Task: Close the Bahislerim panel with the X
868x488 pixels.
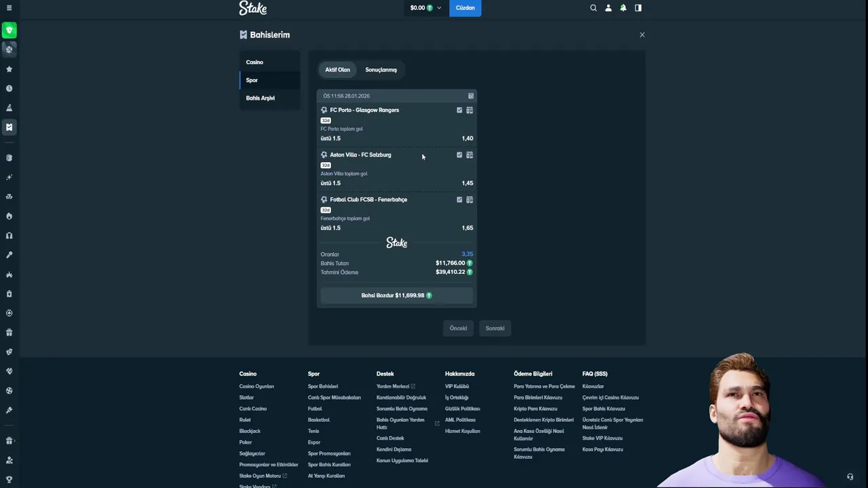Action: (642, 35)
